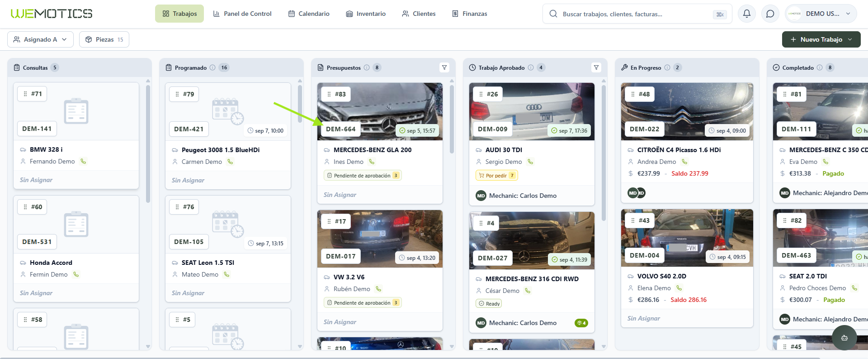This screenshot has height=359, width=868.
Task: Click the info icon beside Trabajo Aprobado
Action: point(531,67)
